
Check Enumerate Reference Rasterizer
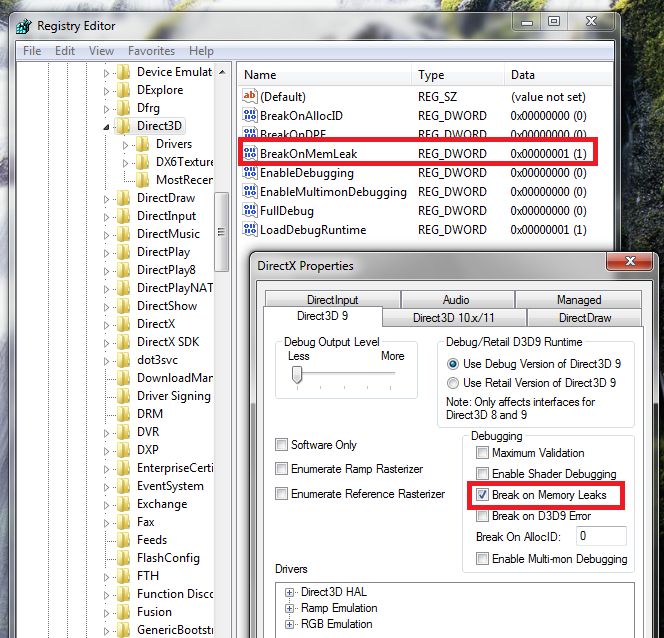281,494
